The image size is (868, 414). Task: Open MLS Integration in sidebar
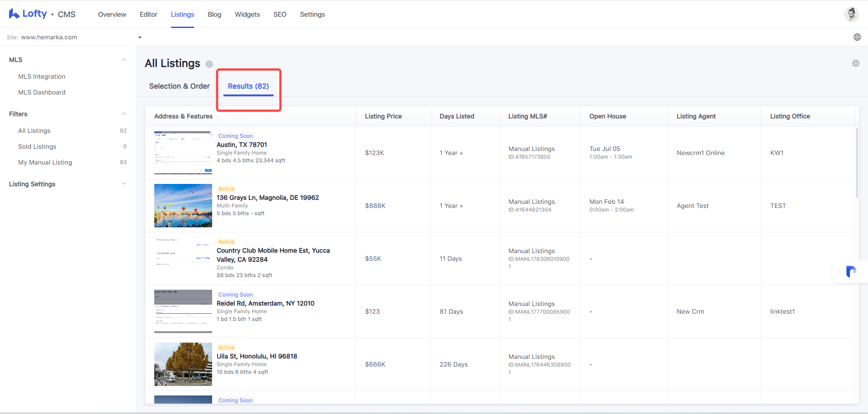click(x=42, y=76)
